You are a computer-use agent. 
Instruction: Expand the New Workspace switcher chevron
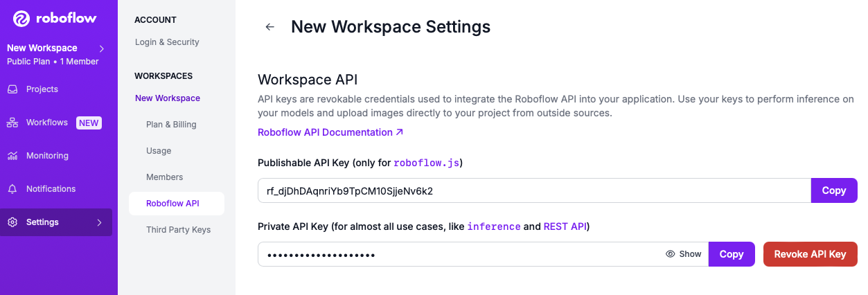(x=102, y=48)
